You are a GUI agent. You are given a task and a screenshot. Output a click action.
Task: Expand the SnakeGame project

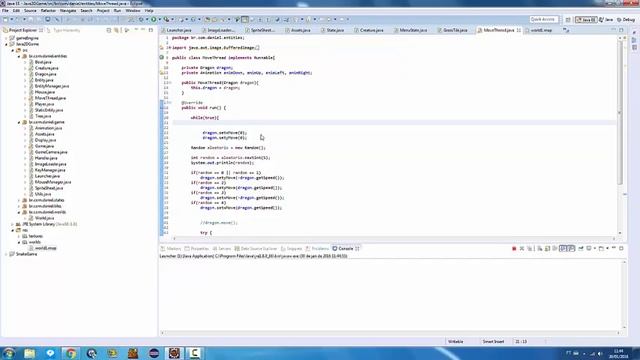[x=7, y=254]
